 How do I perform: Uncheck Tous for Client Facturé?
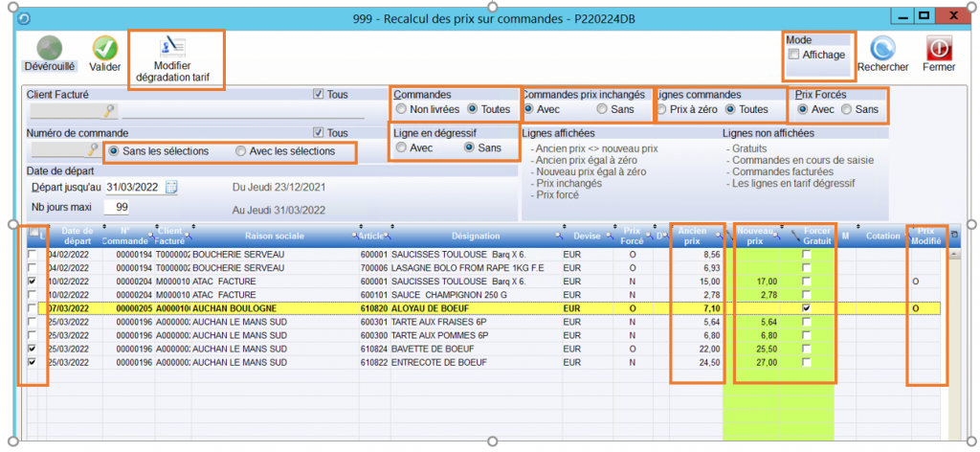pos(319,95)
